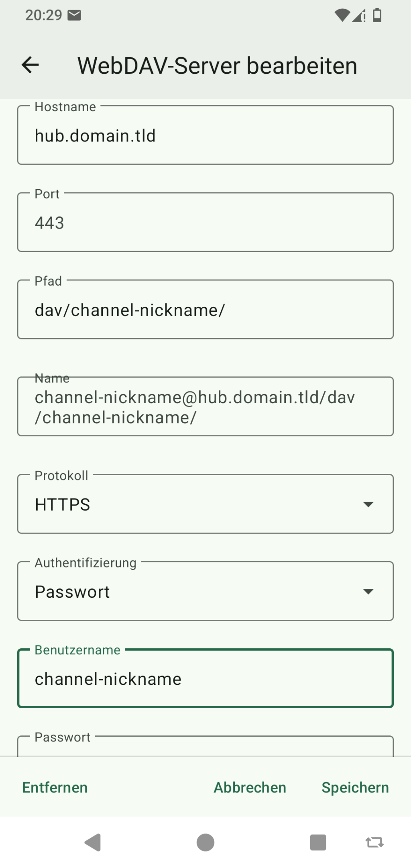This screenshot has width=411, height=868.
Task: Tap the Passwort input field
Action: click(x=205, y=747)
